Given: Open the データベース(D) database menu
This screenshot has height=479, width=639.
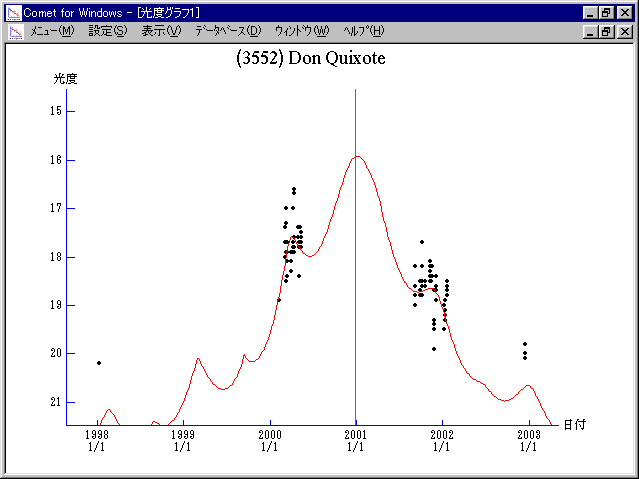Looking at the screenshot, I should (227, 31).
